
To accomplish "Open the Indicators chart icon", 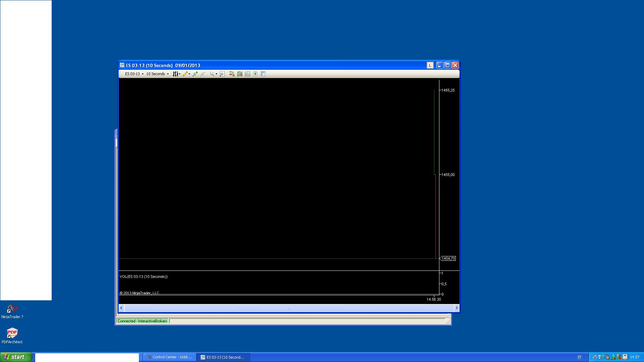I will click(248, 74).
